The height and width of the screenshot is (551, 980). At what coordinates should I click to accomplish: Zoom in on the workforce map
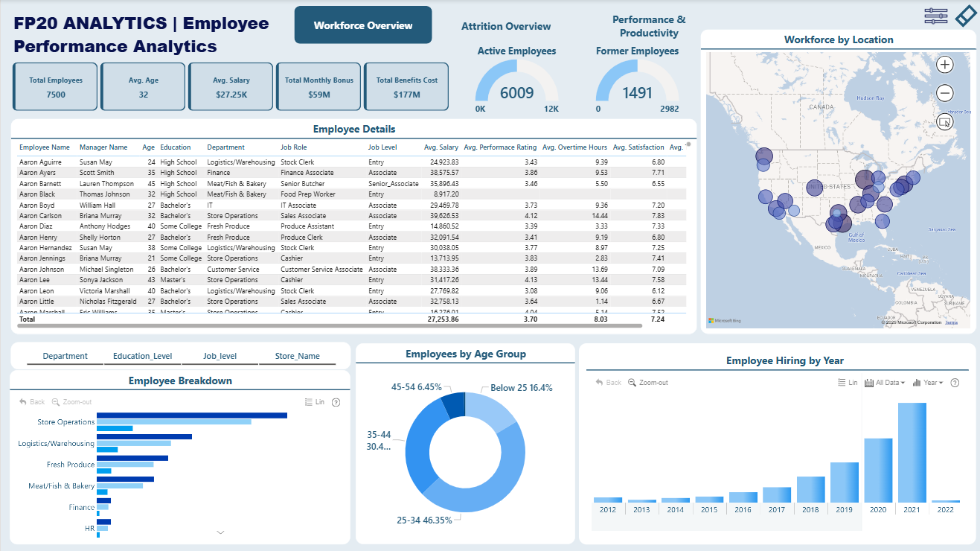tap(944, 65)
